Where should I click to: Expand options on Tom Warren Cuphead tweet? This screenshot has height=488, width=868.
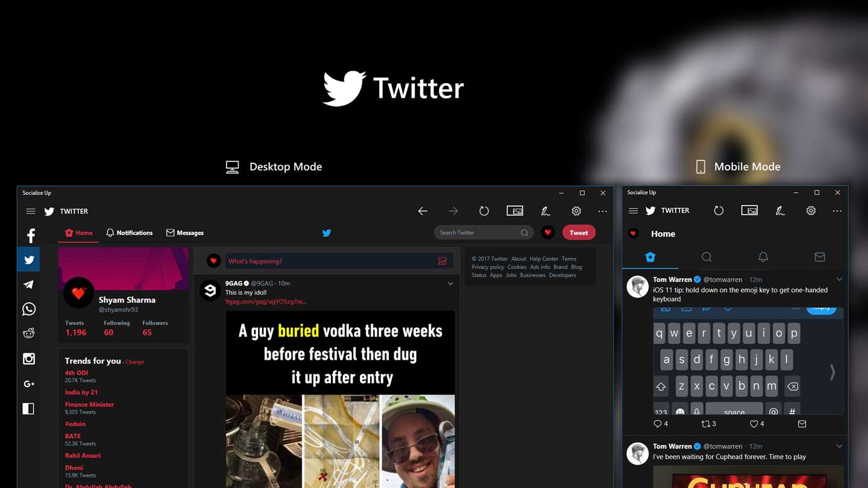pyautogui.click(x=839, y=446)
